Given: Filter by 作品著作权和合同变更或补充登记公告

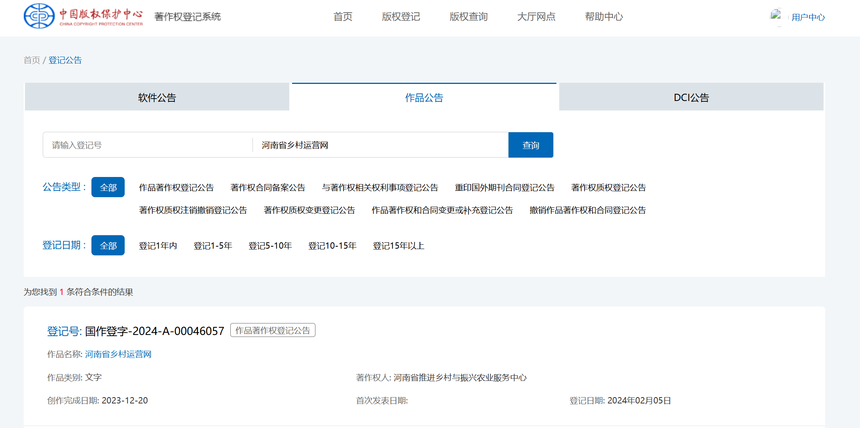Looking at the screenshot, I should 442,210.
